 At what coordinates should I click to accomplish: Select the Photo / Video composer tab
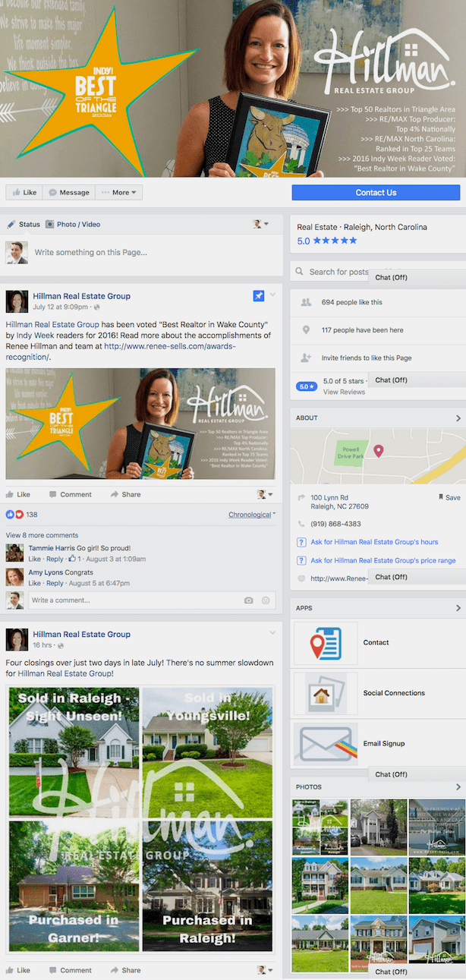(x=73, y=225)
